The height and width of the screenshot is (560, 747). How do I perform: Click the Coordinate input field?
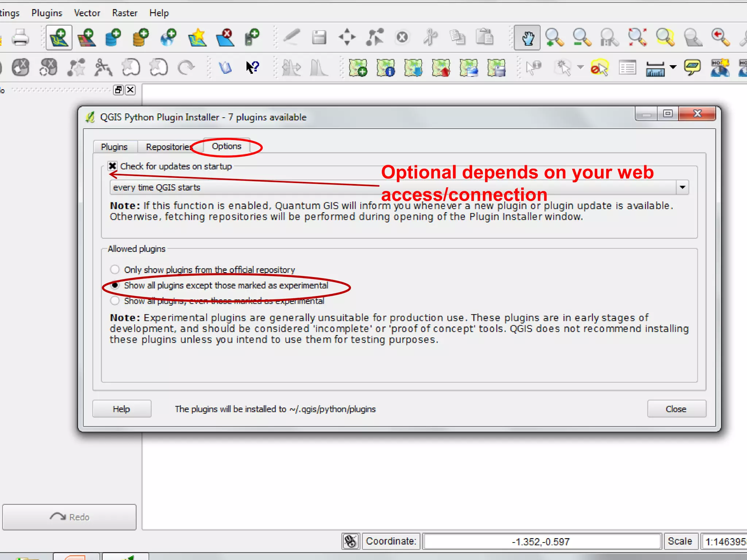[541, 541]
